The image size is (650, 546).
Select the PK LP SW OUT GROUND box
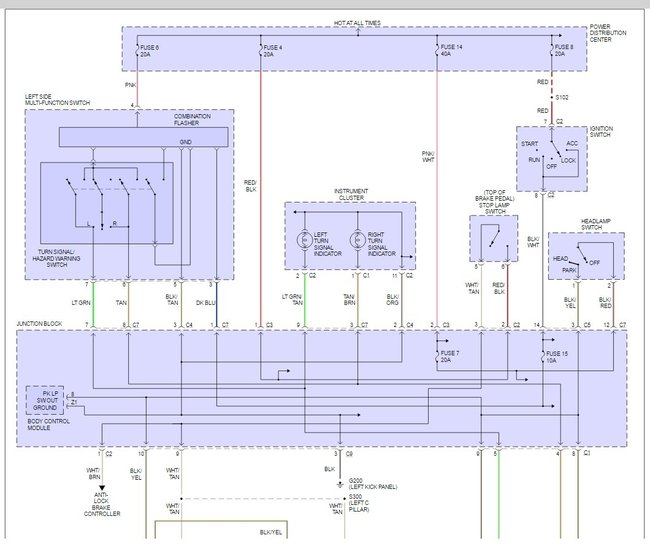[45, 400]
